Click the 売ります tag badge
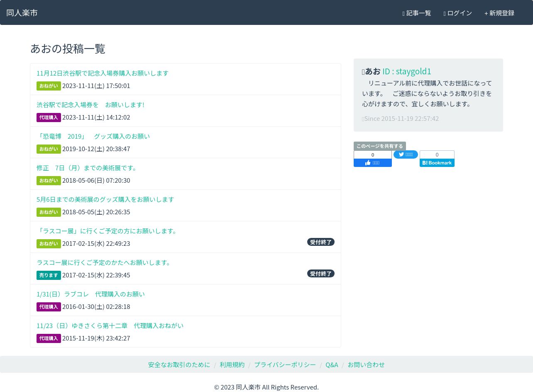This screenshot has width=533, height=392. pos(49,275)
